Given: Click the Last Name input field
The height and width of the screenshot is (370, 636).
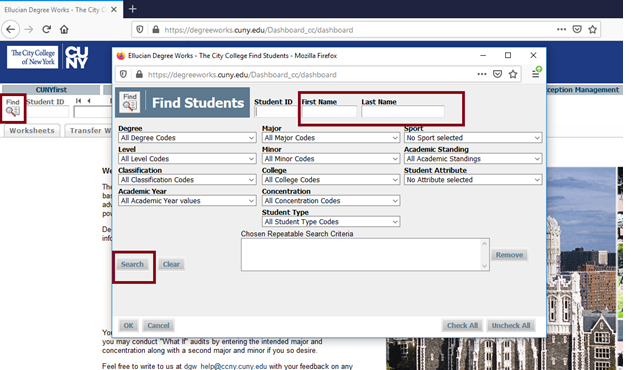Looking at the screenshot, I should [x=403, y=112].
